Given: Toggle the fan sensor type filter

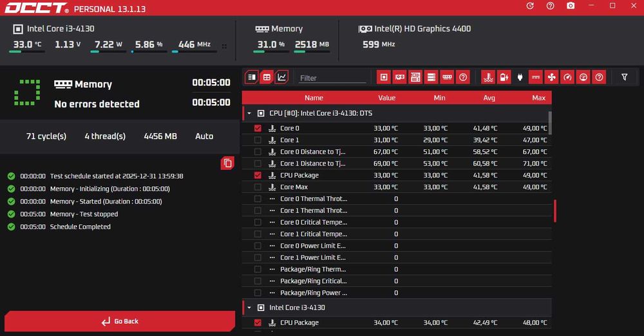Looking at the screenshot, I should coord(552,77).
